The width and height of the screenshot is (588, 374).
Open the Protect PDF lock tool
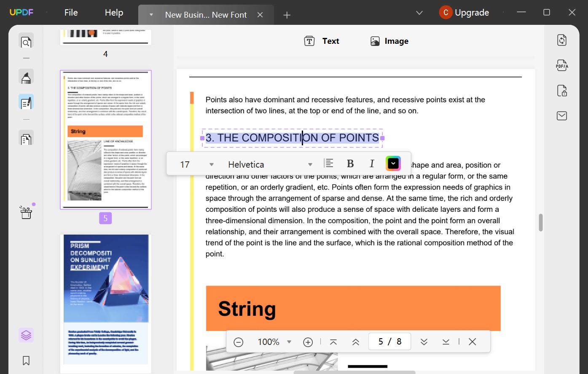click(561, 90)
